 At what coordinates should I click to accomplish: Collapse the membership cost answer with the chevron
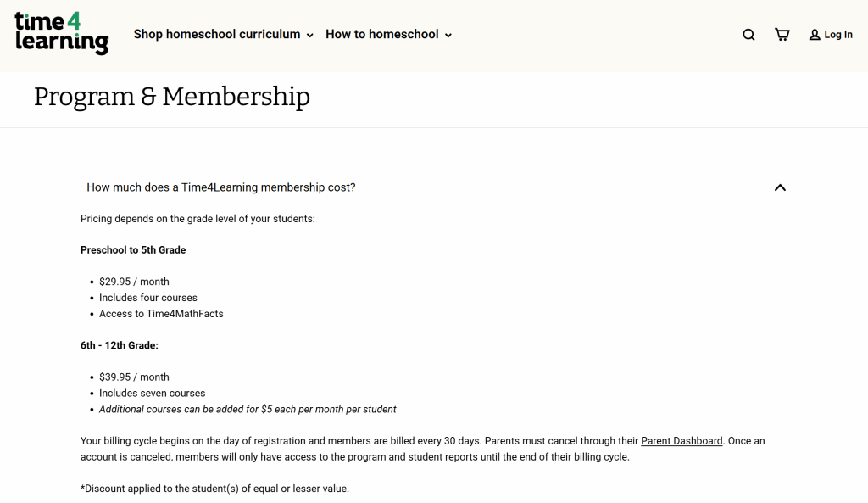[780, 187]
